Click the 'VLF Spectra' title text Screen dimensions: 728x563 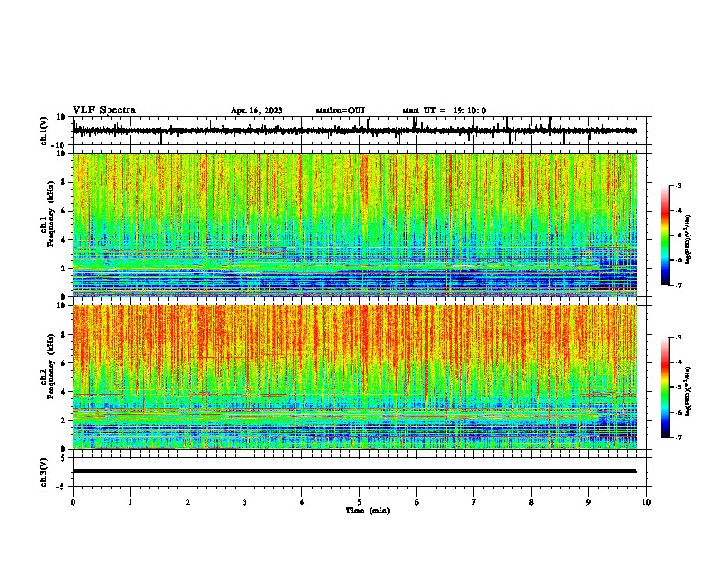(x=104, y=110)
